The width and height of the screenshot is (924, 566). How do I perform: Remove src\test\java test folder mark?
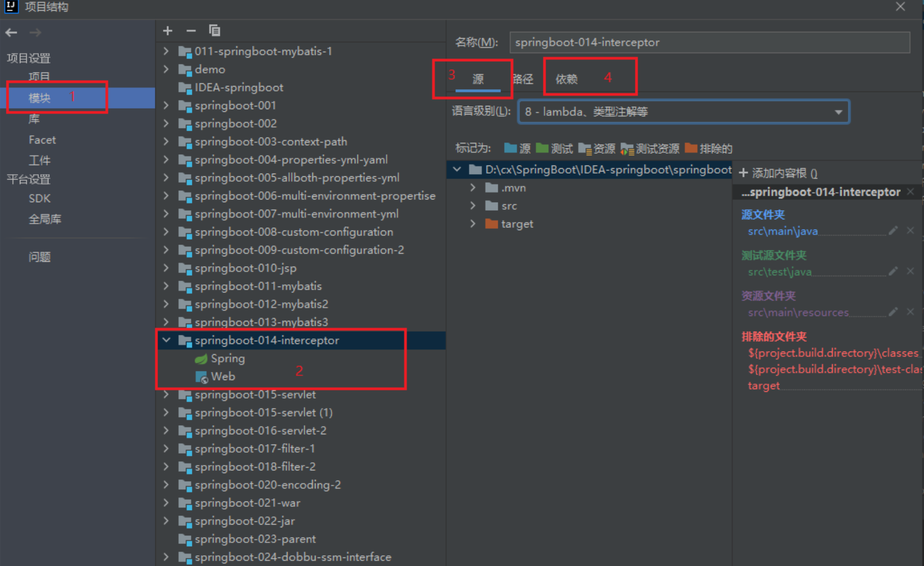click(910, 271)
